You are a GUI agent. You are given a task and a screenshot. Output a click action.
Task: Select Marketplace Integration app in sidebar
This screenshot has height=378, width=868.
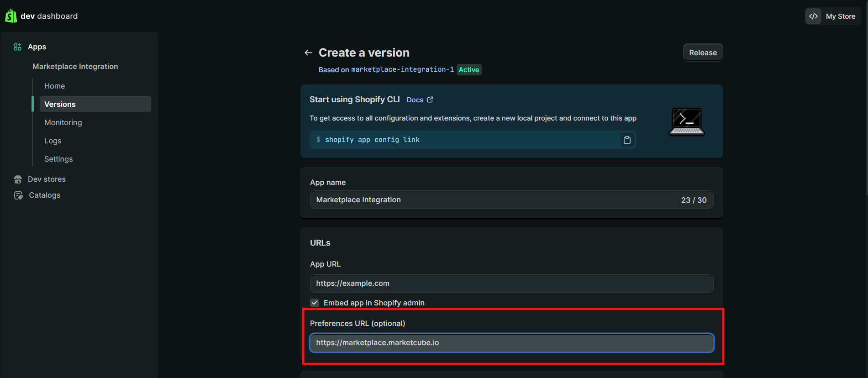75,66
